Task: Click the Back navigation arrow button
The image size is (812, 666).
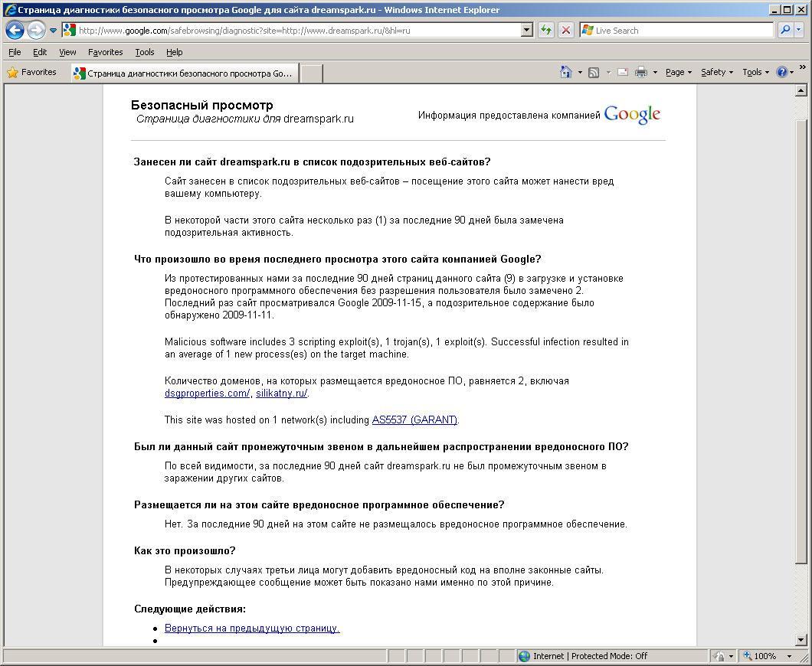Action: (x=15, y=31)
